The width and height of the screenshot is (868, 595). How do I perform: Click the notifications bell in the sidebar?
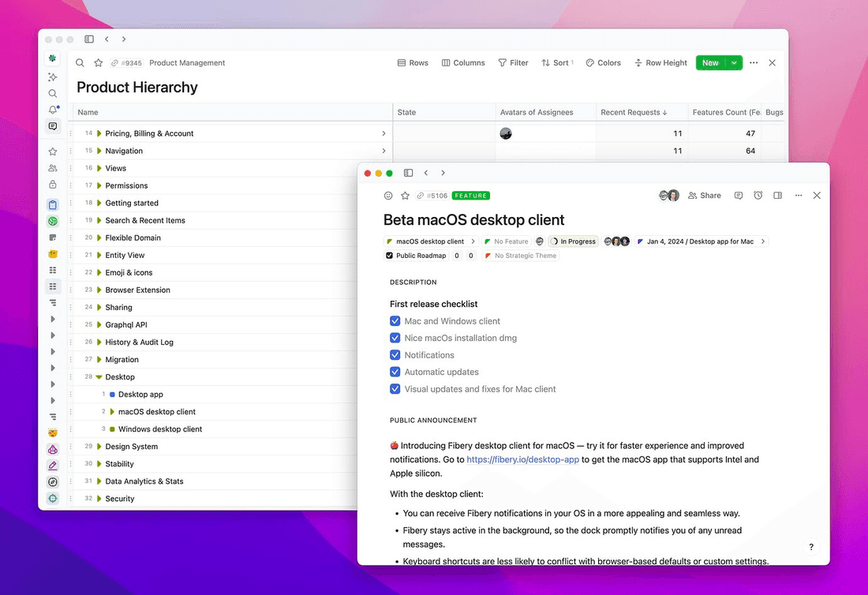pos(52,110)
